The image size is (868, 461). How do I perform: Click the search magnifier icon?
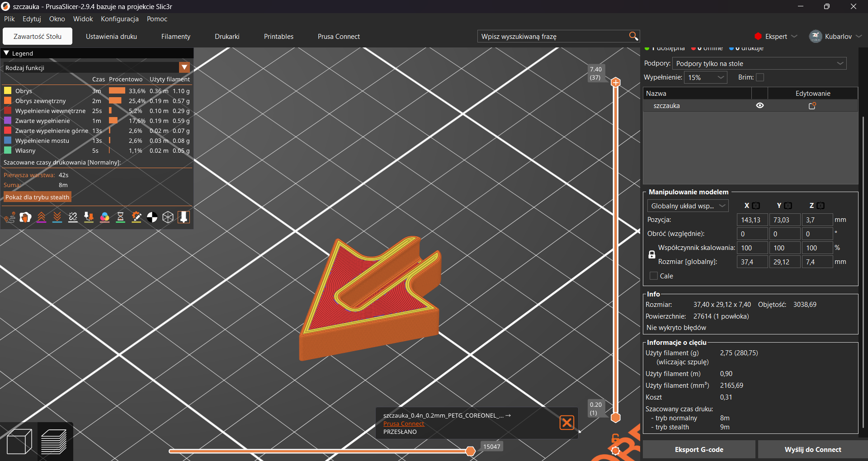[x=633, y=36]
